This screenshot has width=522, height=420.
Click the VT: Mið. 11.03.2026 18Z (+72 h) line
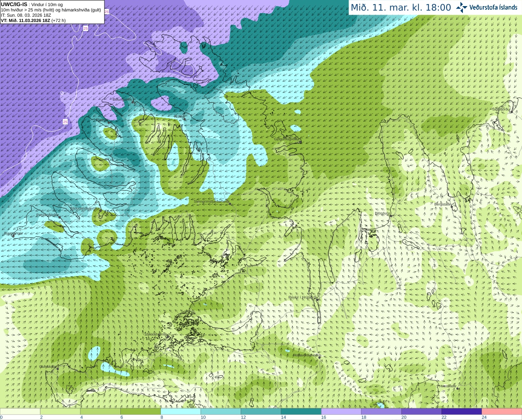[33, 20]
